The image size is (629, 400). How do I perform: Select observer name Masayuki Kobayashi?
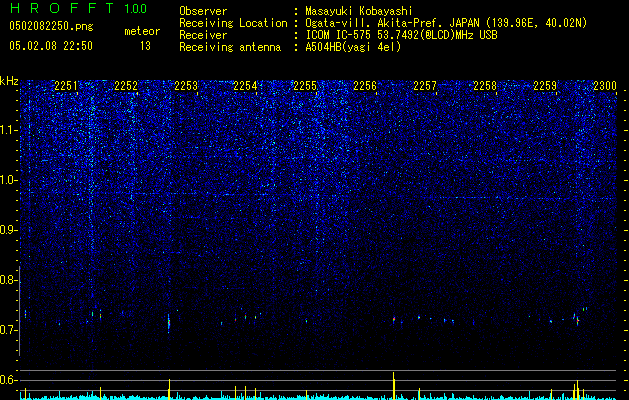tap(358, 11)
